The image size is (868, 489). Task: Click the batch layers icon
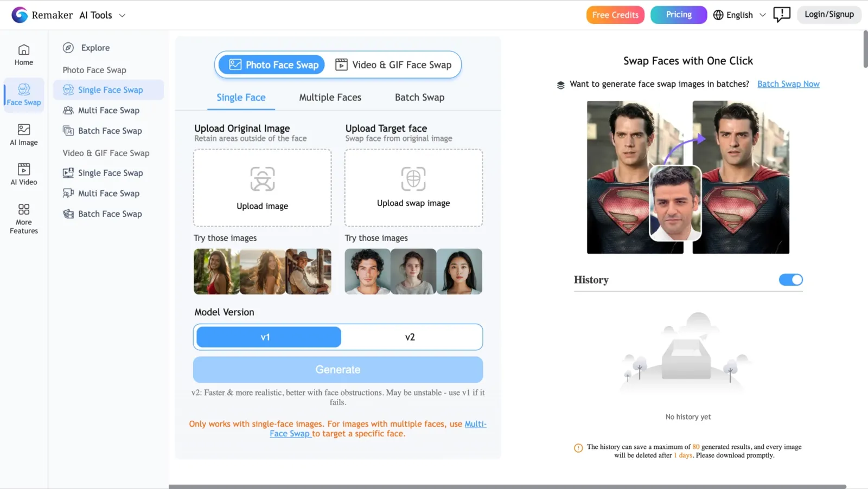click(560, 85)
